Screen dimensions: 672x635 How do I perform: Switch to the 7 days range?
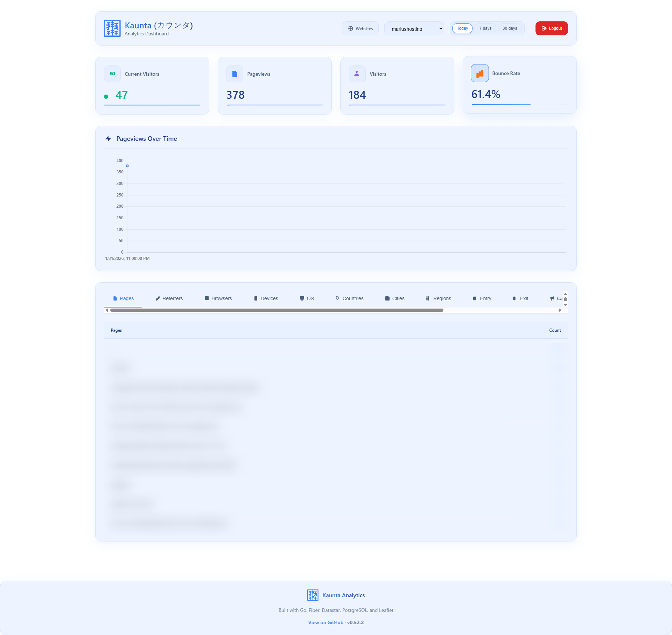(x=485, y=28)
